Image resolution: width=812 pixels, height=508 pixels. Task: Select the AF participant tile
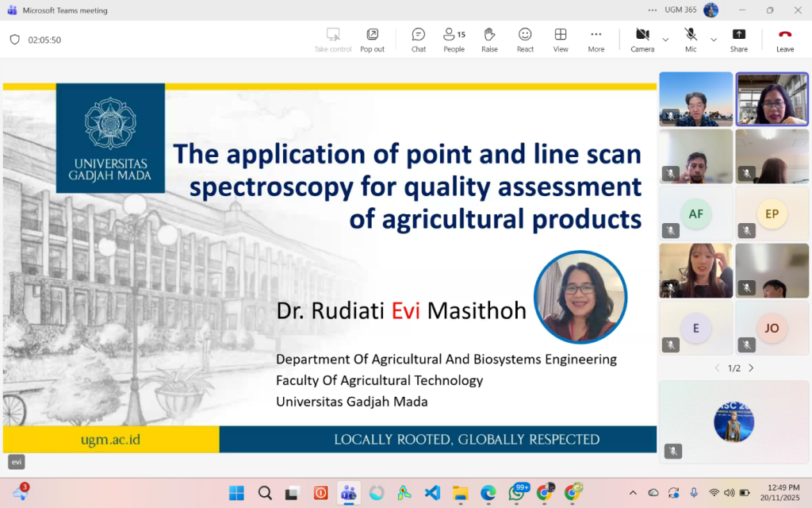click(695, 214)
